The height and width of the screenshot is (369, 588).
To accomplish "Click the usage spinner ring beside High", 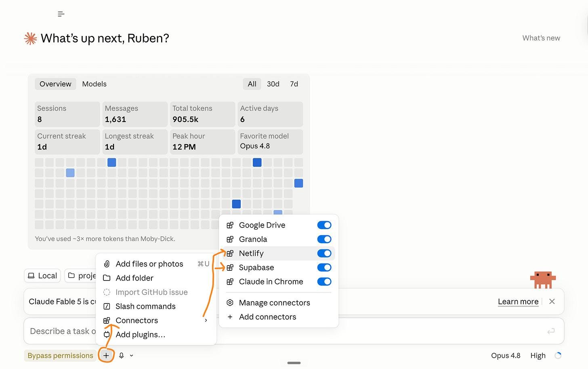I will pyautogui.click(x=558, y=356).
